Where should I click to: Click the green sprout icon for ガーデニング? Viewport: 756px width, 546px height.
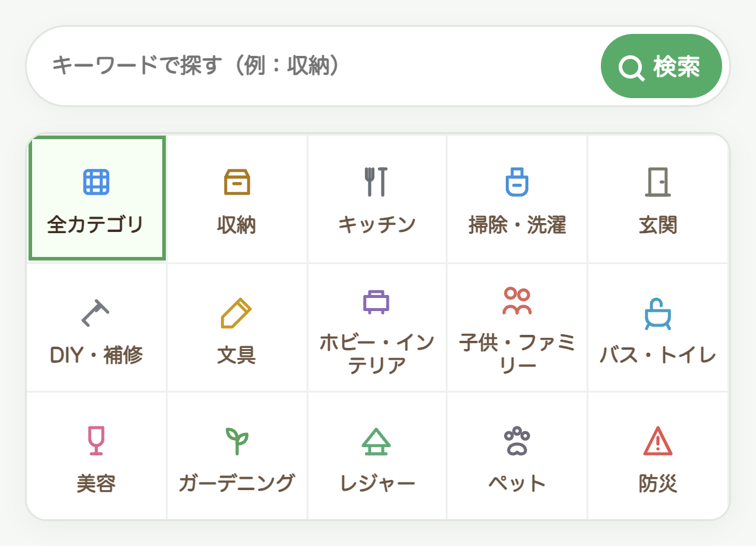coord(237,441)
